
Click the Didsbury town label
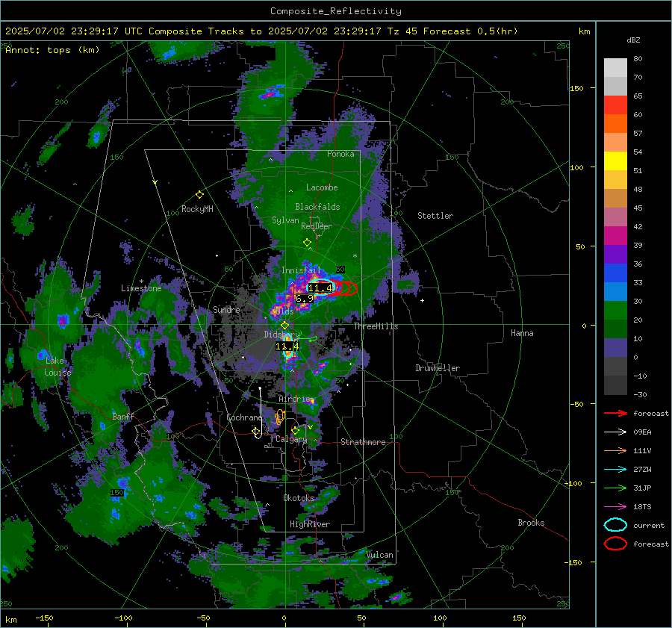[x=282, y=335]
